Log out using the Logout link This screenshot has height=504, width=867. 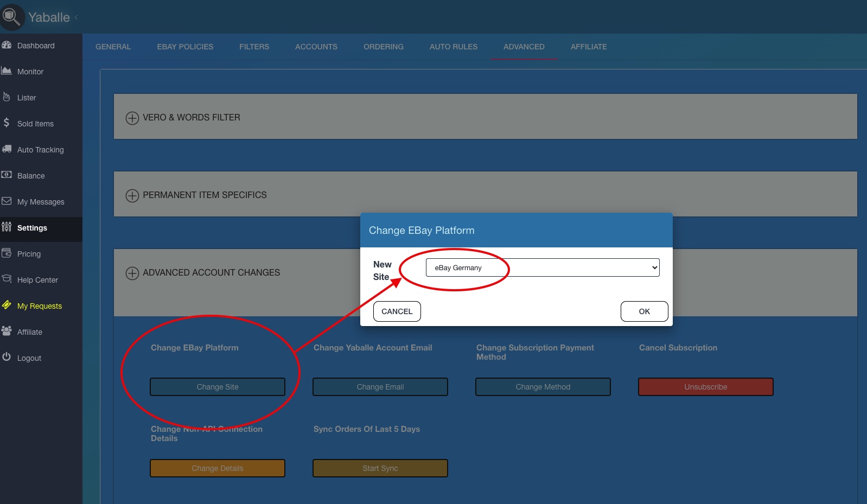coord(29,358)
